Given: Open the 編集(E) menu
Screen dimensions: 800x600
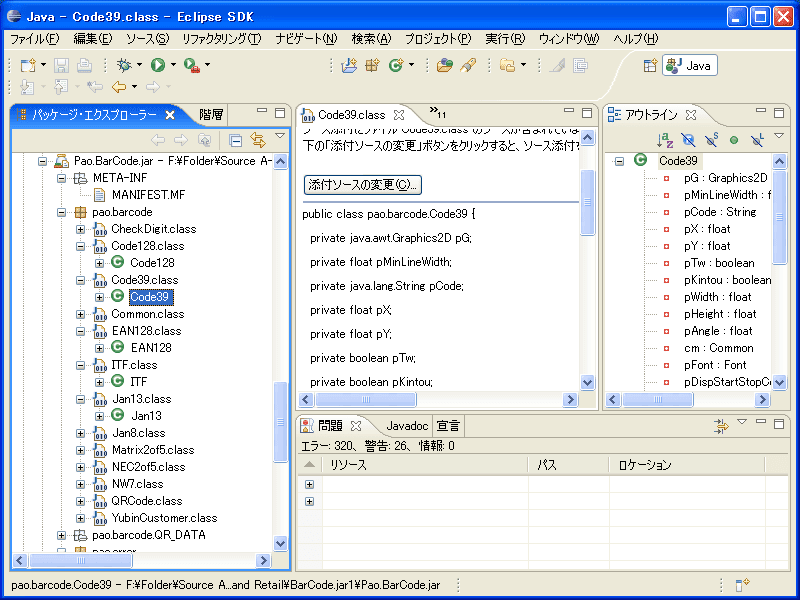Looking at the screenshot, I should coord(93,39).
